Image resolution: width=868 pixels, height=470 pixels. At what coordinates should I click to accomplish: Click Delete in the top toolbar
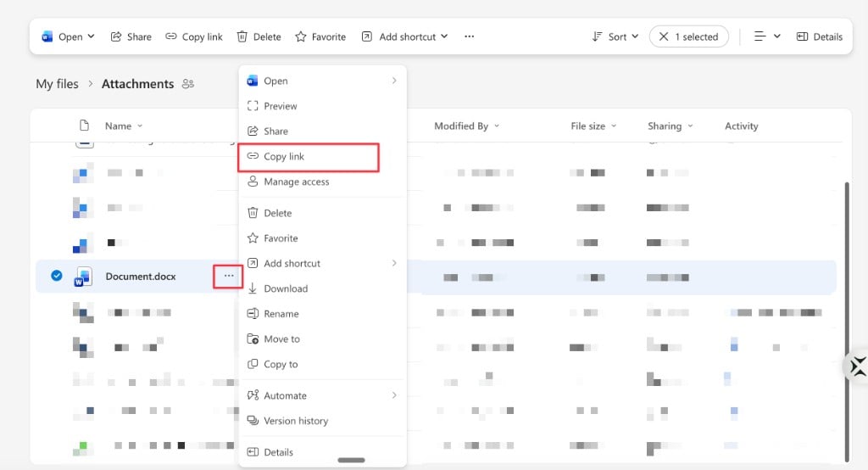259,36
